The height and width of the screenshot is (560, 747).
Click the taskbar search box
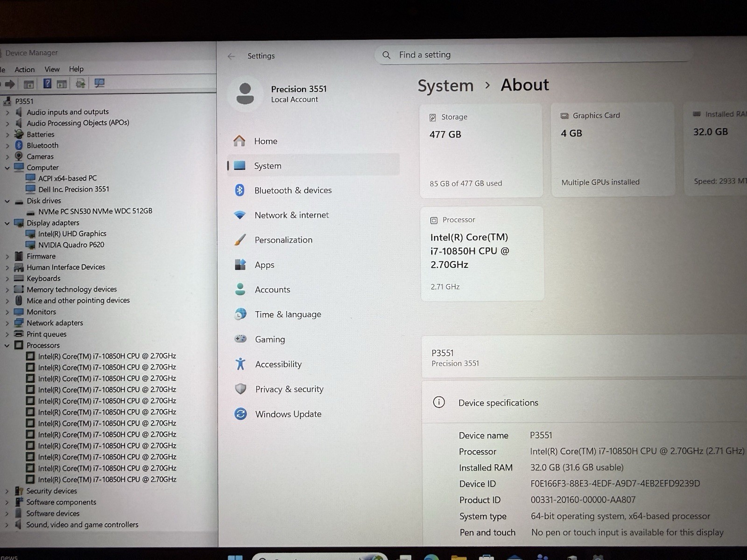tap(320, 557)
